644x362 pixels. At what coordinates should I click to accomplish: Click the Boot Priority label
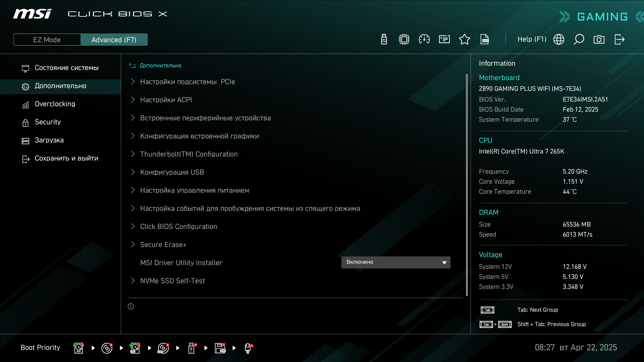pyautogui.click(x=40, y=348)
